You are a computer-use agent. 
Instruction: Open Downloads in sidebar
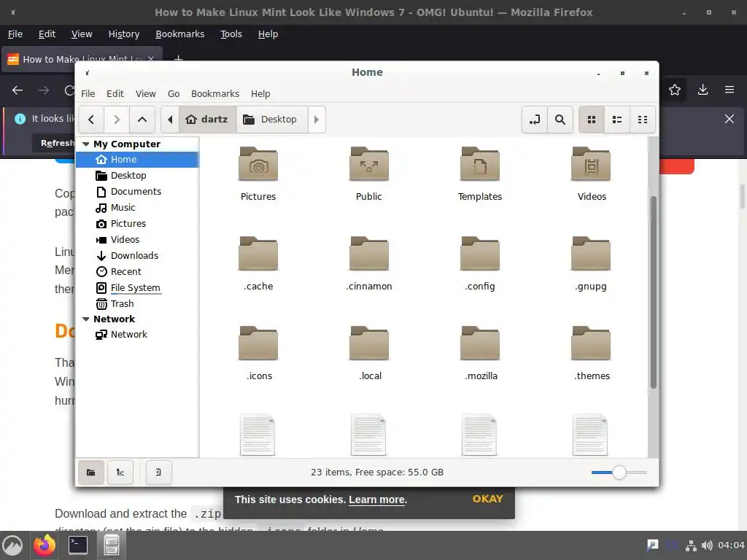point(137,256)
